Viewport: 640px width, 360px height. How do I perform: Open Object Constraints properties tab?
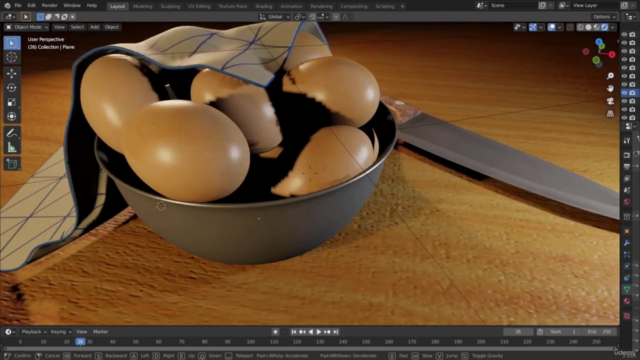[627, 278]
